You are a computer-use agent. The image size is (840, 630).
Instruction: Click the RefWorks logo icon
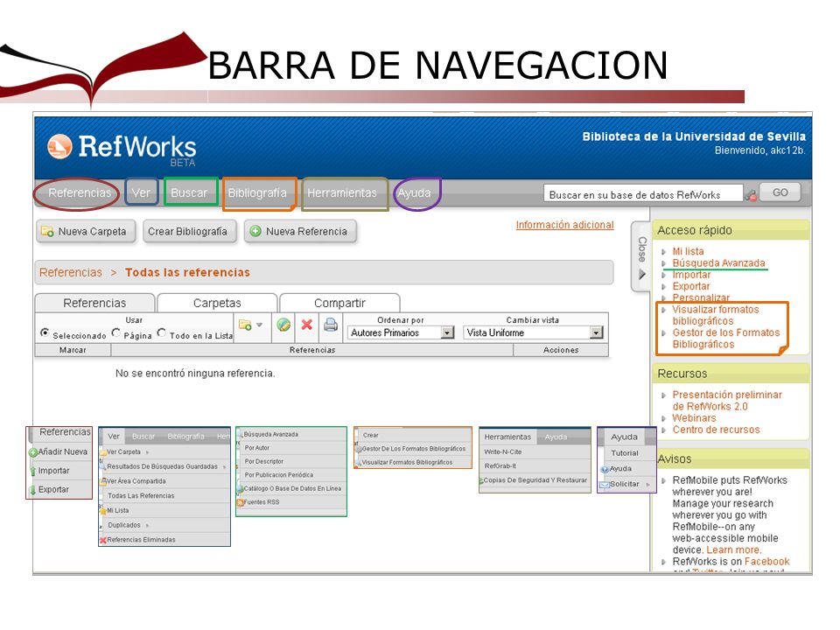coord(59,146)
